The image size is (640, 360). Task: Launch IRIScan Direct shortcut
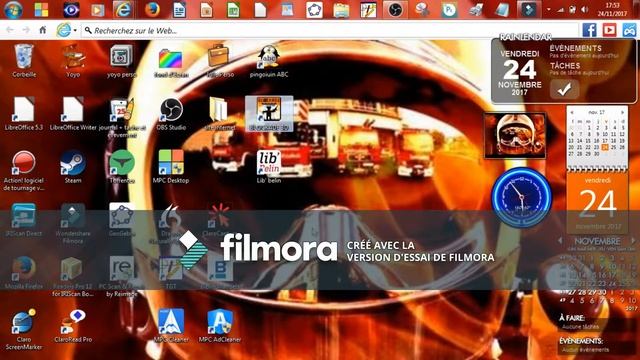(x=24, y=220)
